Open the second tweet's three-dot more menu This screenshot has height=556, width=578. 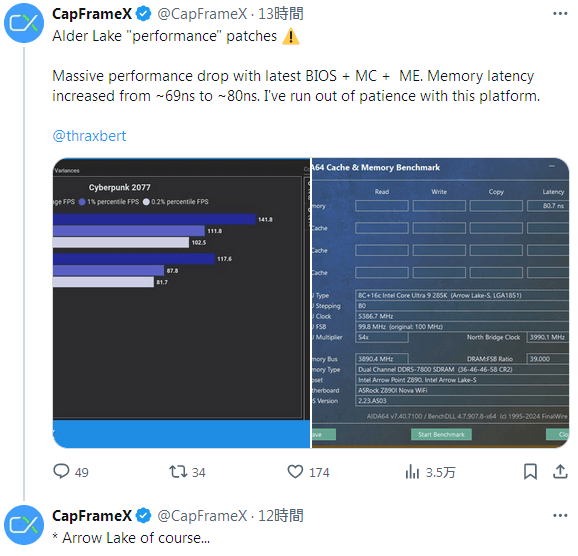tap(560, 515)
